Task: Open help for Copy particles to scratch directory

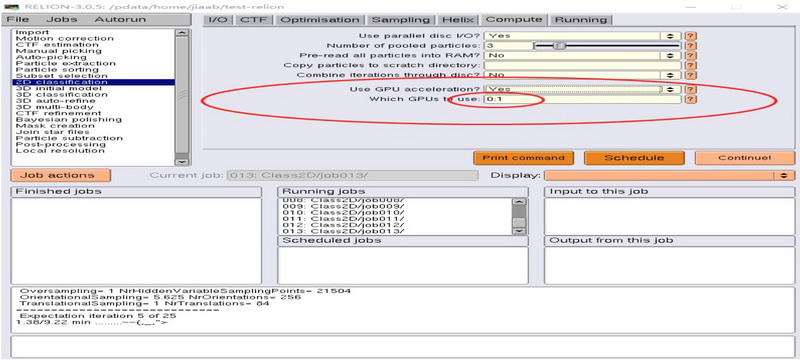Action: point(691,65)
